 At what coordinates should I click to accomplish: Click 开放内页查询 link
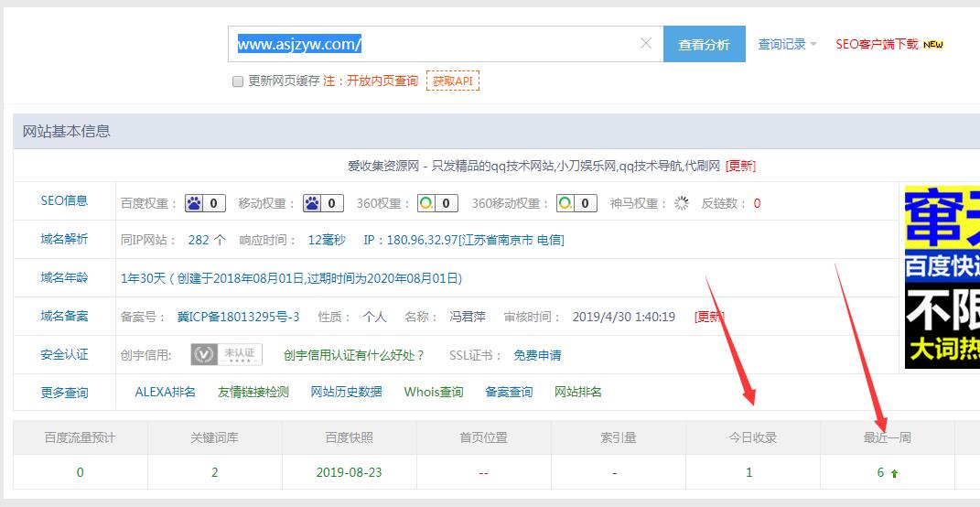coord(382,81)
